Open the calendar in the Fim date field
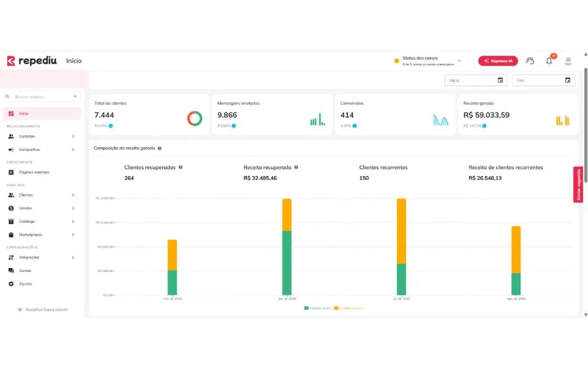Screen dimensions: 588x368 568,80
